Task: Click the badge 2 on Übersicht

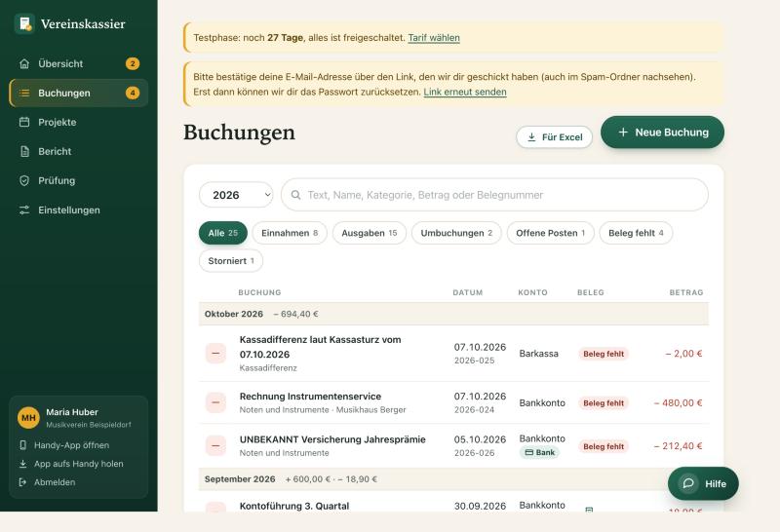Action: pyautogui.click(x=133, y=63)
